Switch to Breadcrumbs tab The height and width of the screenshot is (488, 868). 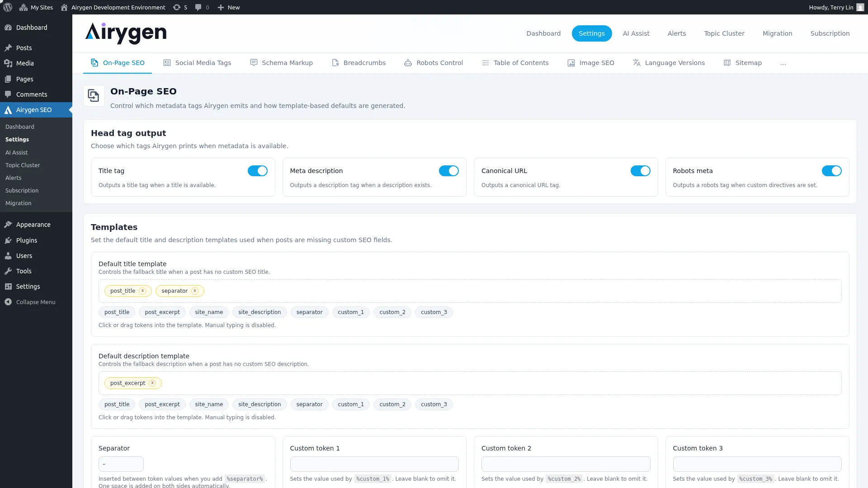coord(359,63)
